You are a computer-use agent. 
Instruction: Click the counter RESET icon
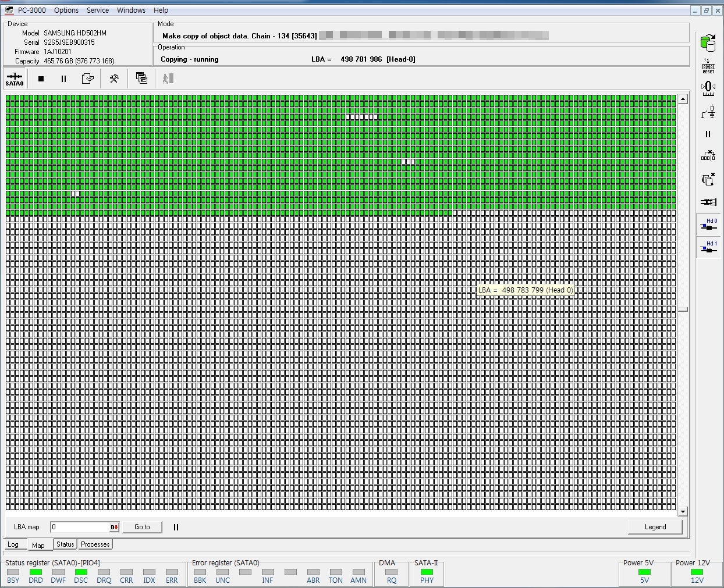tap(708, 66)
